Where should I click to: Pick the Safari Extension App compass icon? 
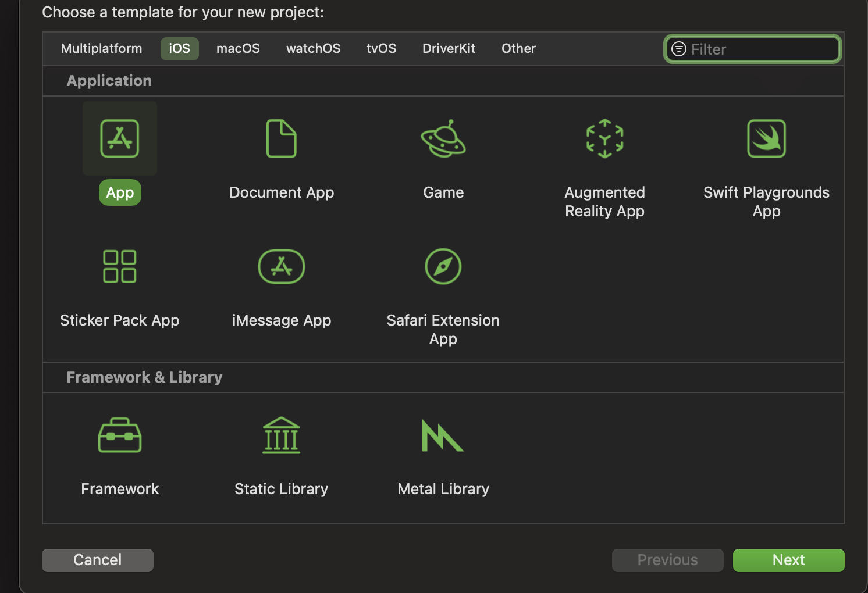(443, 266)
